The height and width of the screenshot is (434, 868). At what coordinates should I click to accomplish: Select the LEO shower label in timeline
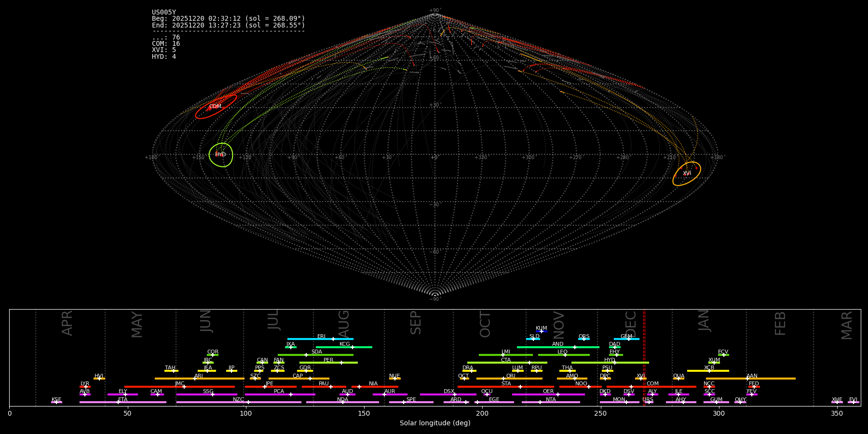(562, 352)
